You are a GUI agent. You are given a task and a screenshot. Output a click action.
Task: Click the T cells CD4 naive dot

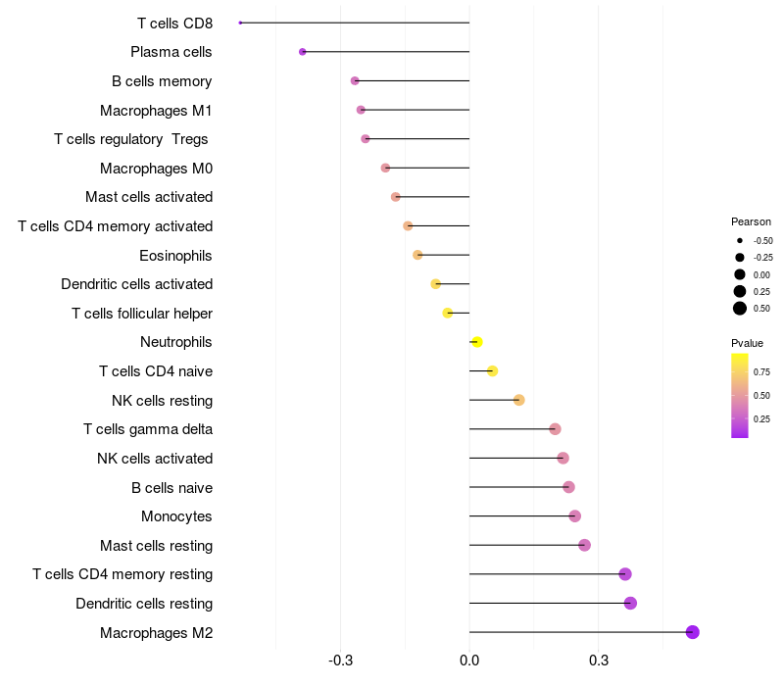coord(492,371)
